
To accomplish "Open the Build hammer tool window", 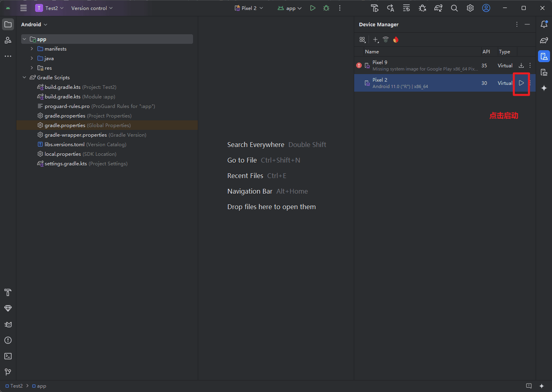I will pos(8,292).
